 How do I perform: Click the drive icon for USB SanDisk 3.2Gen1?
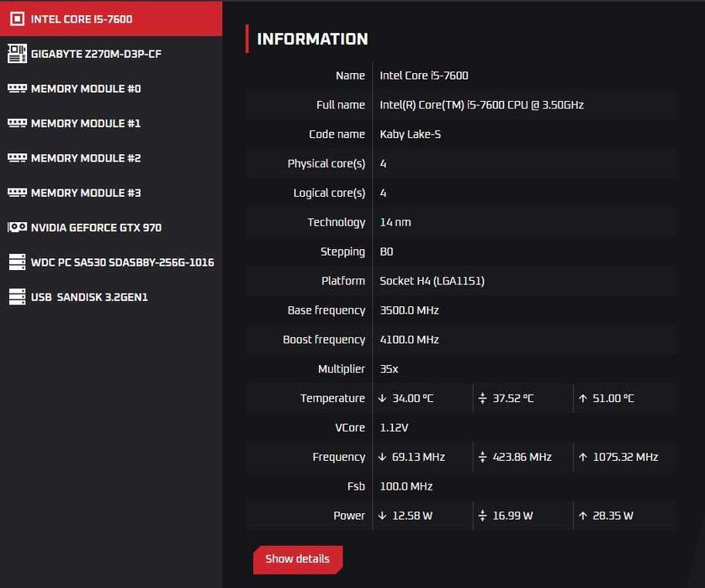coord(17,297)
